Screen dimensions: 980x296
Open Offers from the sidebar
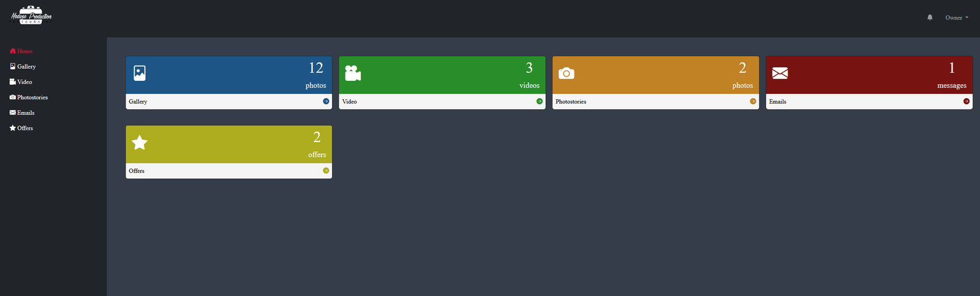pyautogui.click(x=21, y=128)
